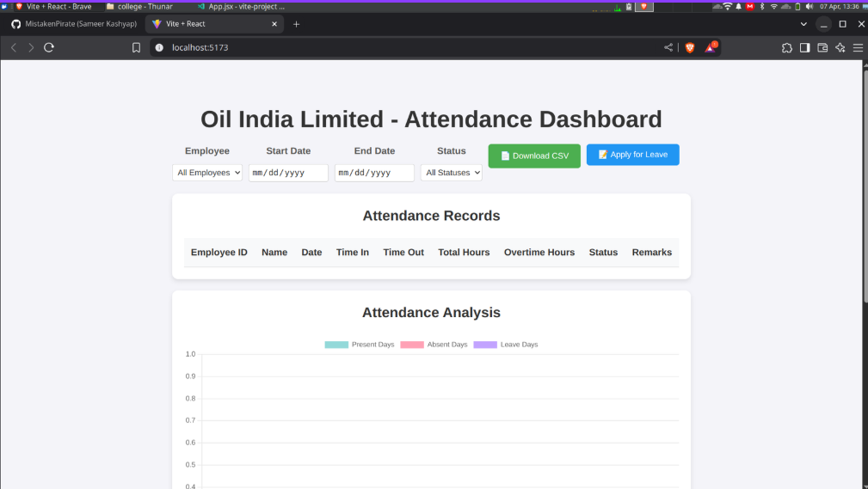Focus the Start Date input field
Image resolution: width=868 pixels, height=489 pixels.
288,173
